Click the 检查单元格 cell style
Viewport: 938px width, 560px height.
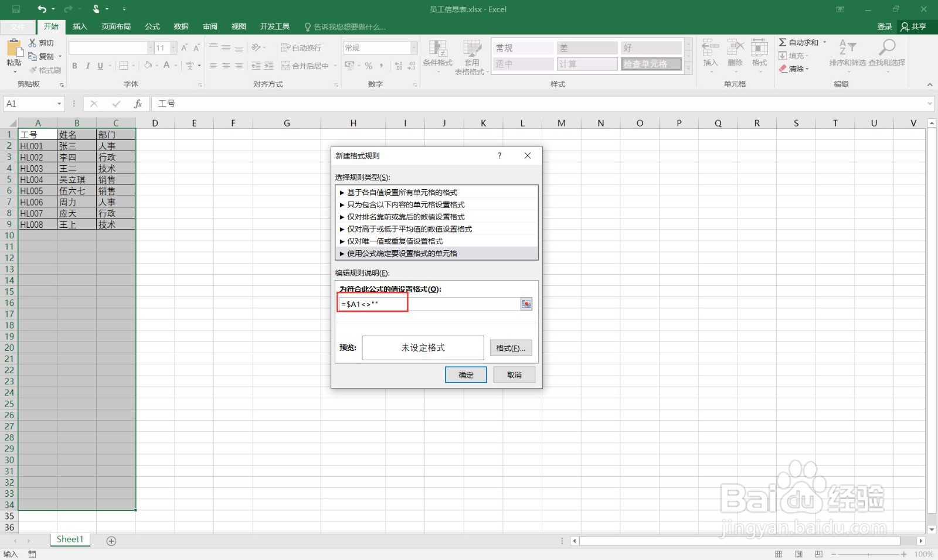(651, 64)
